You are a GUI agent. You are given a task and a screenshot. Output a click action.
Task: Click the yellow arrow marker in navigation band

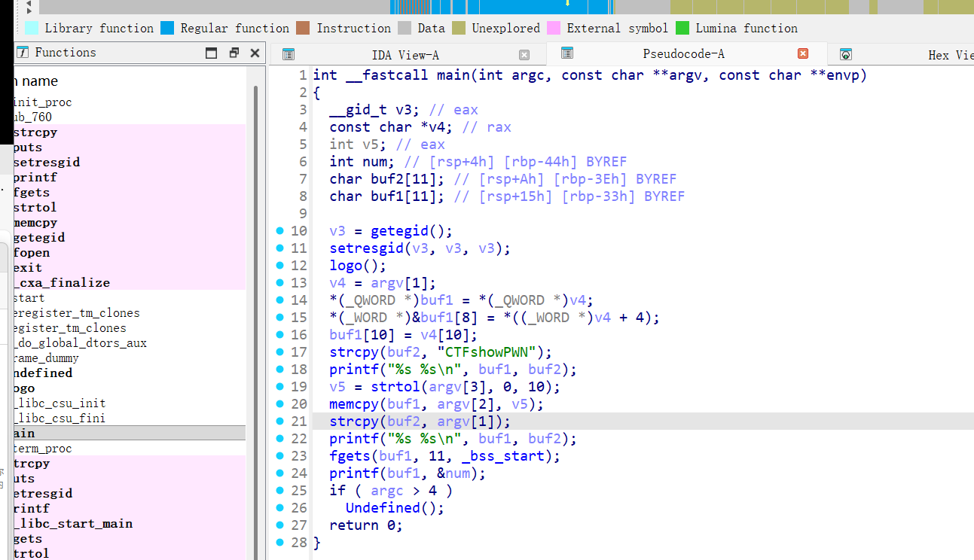567,3
